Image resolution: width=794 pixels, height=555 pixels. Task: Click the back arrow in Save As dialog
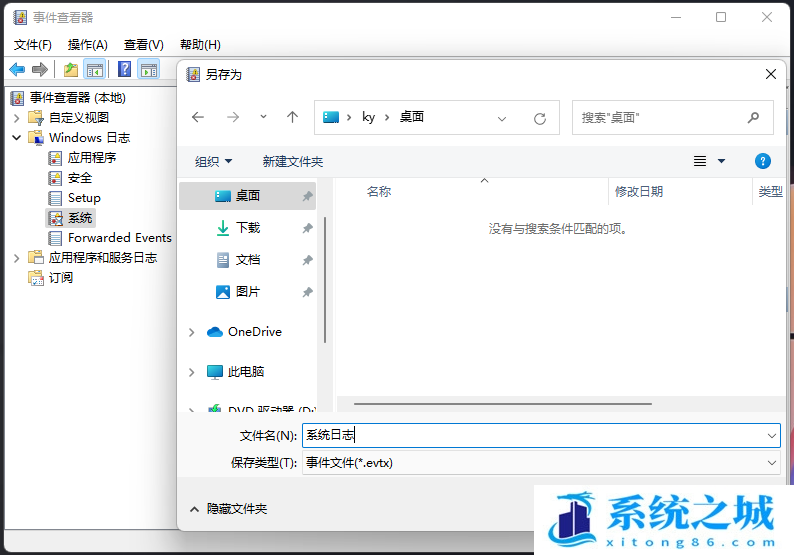tap(198, 117)
